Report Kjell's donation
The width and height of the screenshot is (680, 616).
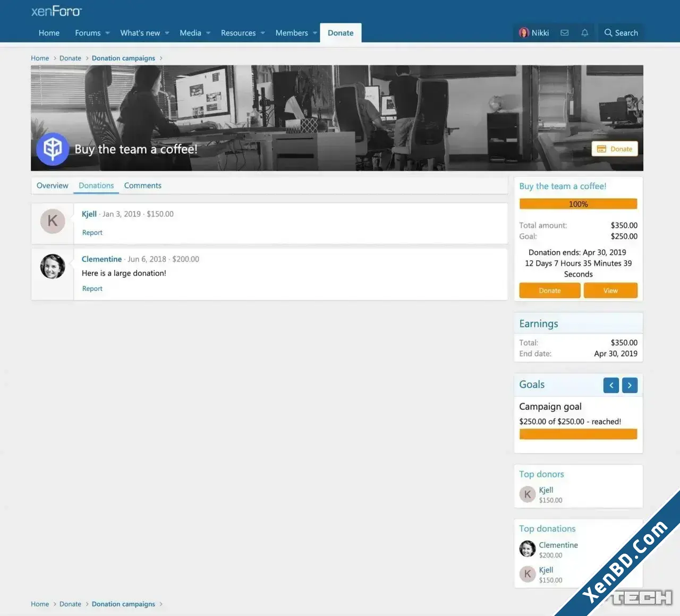[x=92, y=233]
